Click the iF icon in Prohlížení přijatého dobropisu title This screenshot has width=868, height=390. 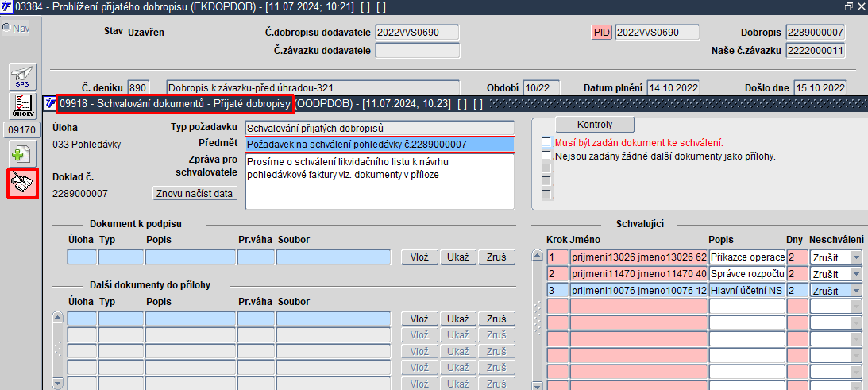(x=6, y=6)
